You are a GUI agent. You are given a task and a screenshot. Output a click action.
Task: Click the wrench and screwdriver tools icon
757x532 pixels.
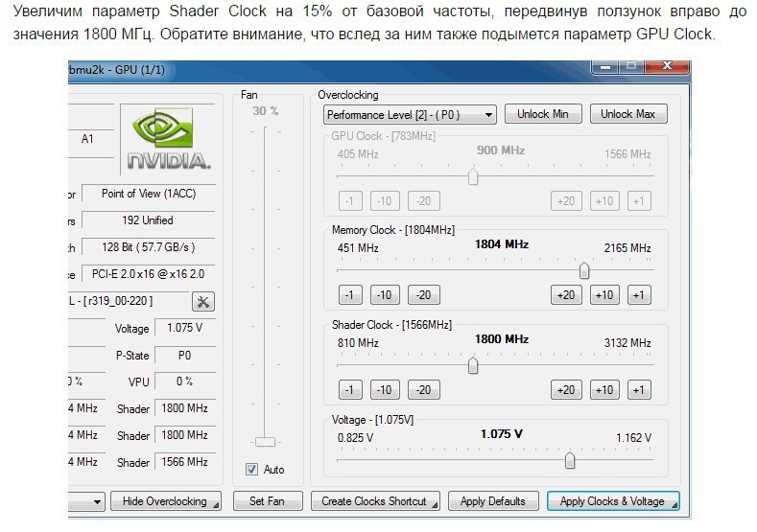click(203, 302)
